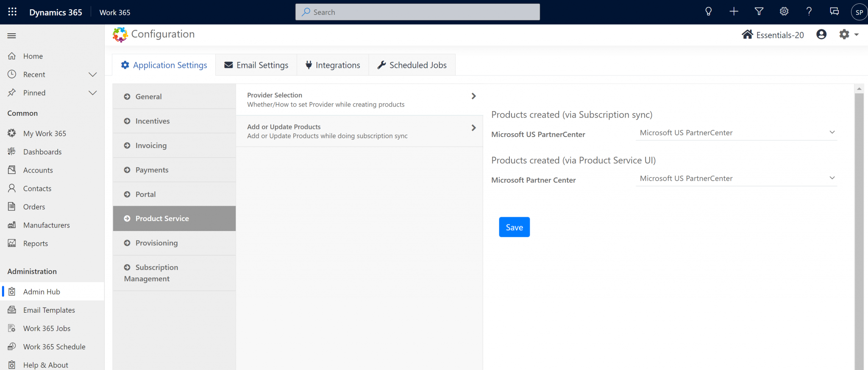Switch to Email Settings tab
This screenshot has height=370, width=868.
[x=256, y=65]
